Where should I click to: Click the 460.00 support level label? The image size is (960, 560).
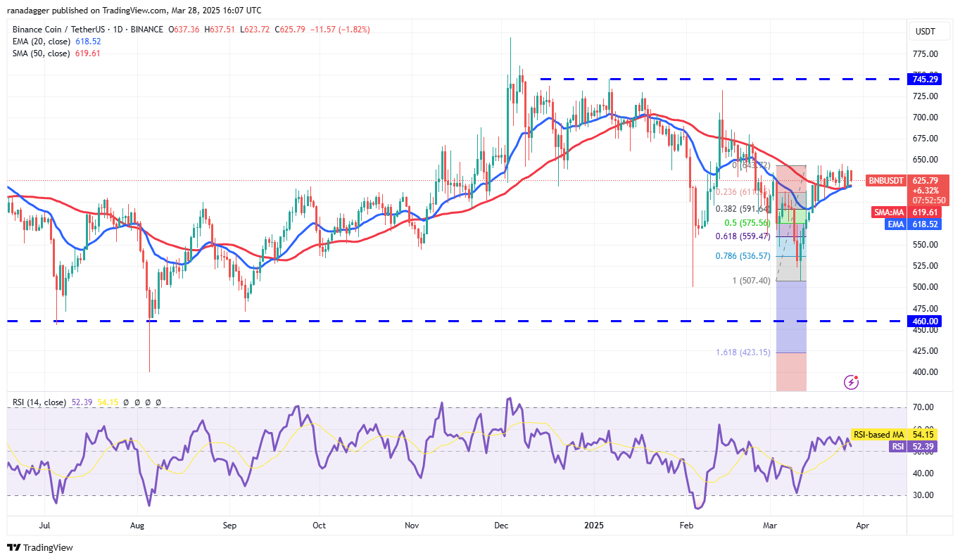pyautogui.click(x=925, y=321)
